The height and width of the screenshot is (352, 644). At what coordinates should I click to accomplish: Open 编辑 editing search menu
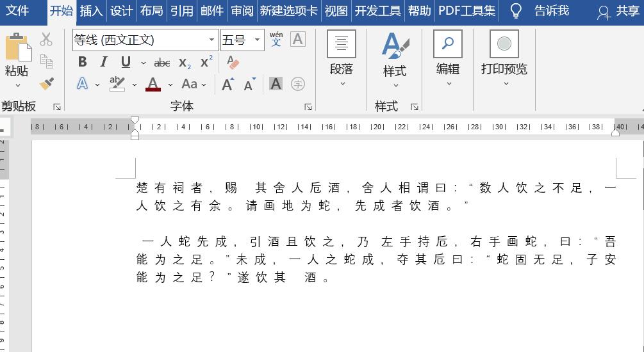448,58
